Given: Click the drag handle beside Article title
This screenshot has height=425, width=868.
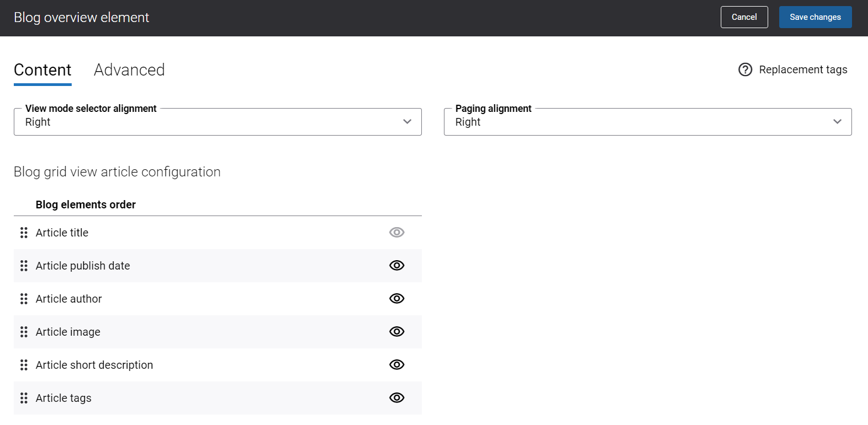Looking at the screenshot, I should pyautogui.click(x=24, y=233).
